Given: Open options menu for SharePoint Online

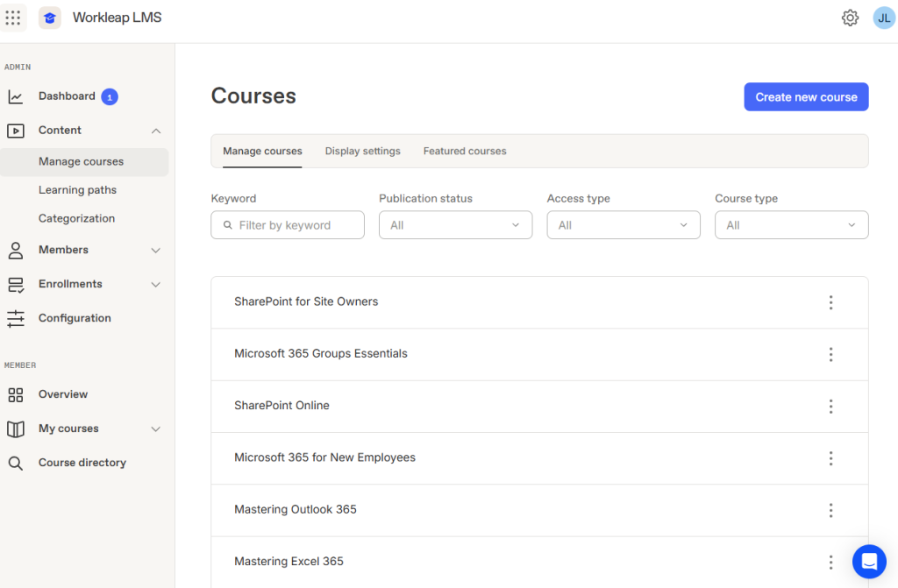Looking at the screenshot, I should [x=830, y=407].
